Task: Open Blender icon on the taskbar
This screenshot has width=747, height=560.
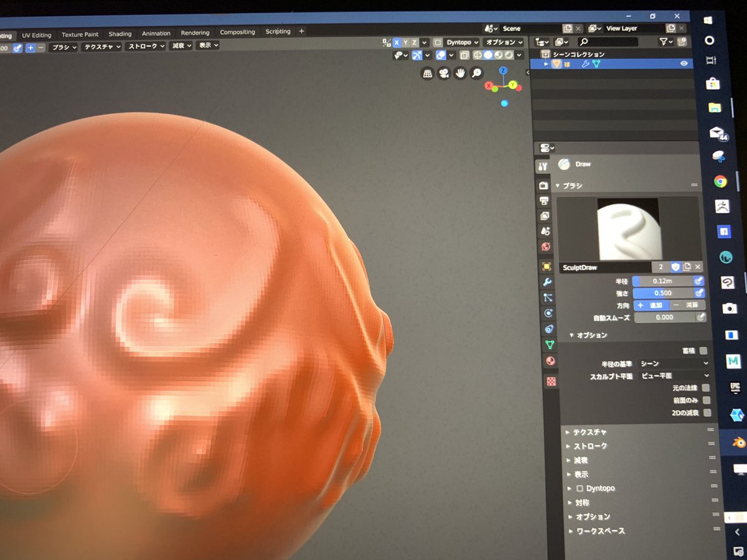Action: [738, 442]
